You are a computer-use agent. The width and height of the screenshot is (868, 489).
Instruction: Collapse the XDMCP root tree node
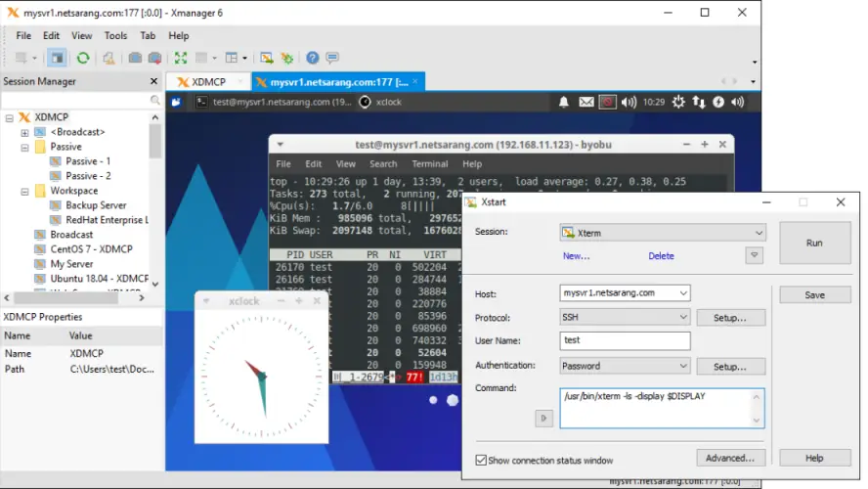[10, 117]
